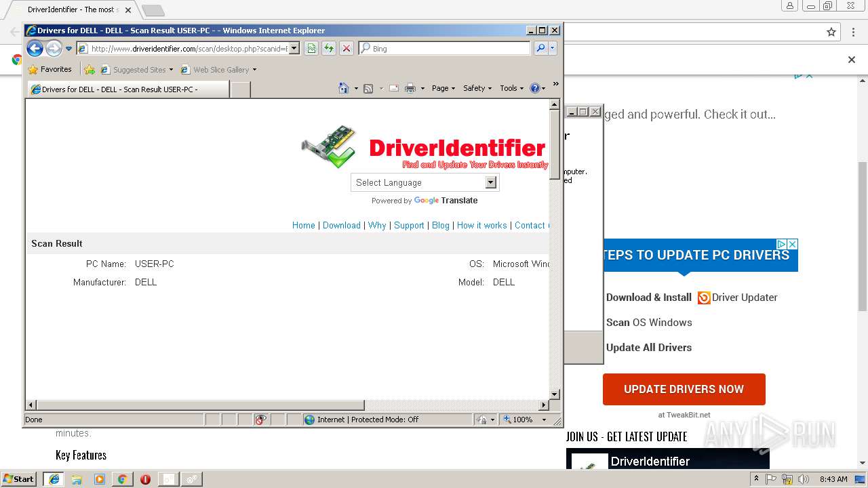Go back with the IE Back arrow
Screen dimensions: 868x488
coord(35,48)
